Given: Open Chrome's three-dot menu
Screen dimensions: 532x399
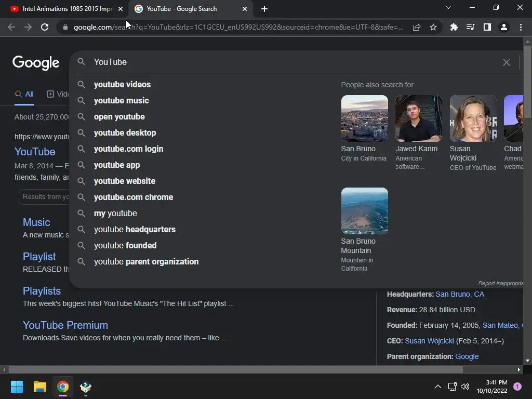Looking at the screenshot, I should click(521, 27).
